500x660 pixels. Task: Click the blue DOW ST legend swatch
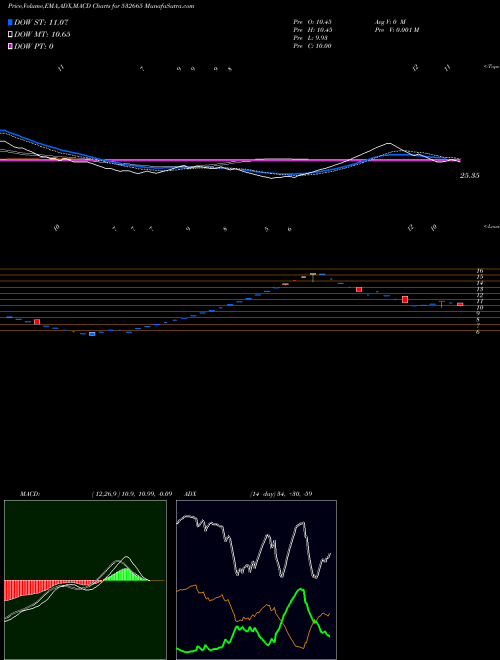(10, 22)
